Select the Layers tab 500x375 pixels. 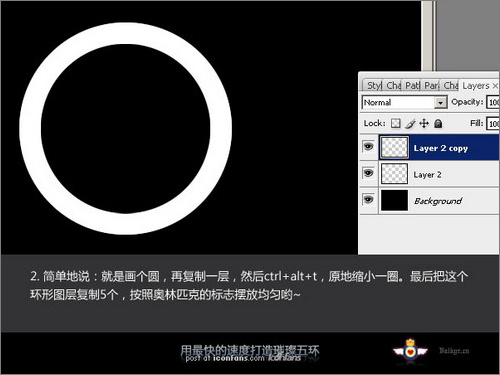tap(476, 86)
